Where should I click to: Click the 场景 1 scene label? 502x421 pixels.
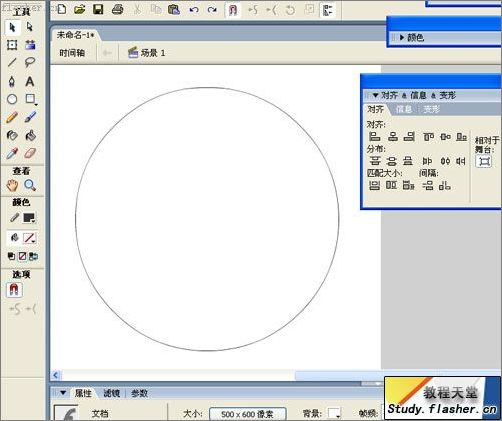147,53
